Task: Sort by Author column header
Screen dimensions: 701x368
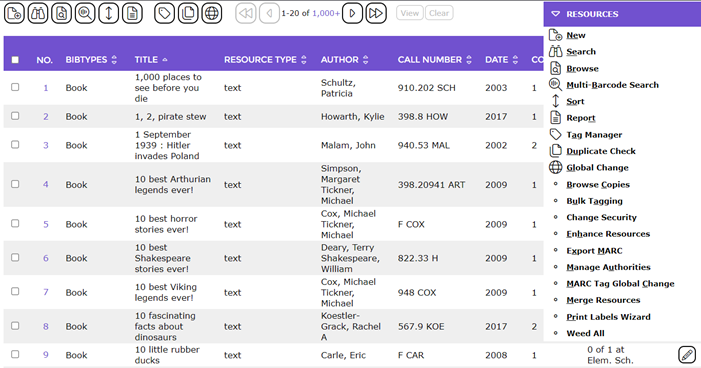Action: (344, 59)
